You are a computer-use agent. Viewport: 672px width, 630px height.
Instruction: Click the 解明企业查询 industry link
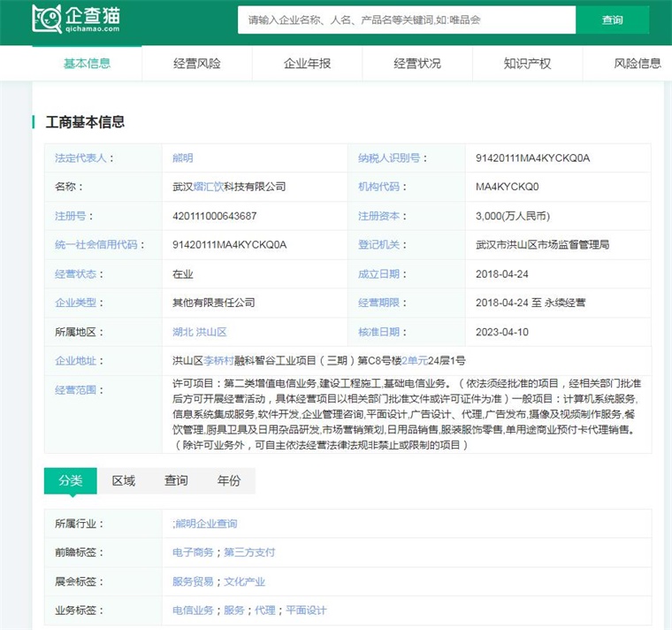(206, 524)
